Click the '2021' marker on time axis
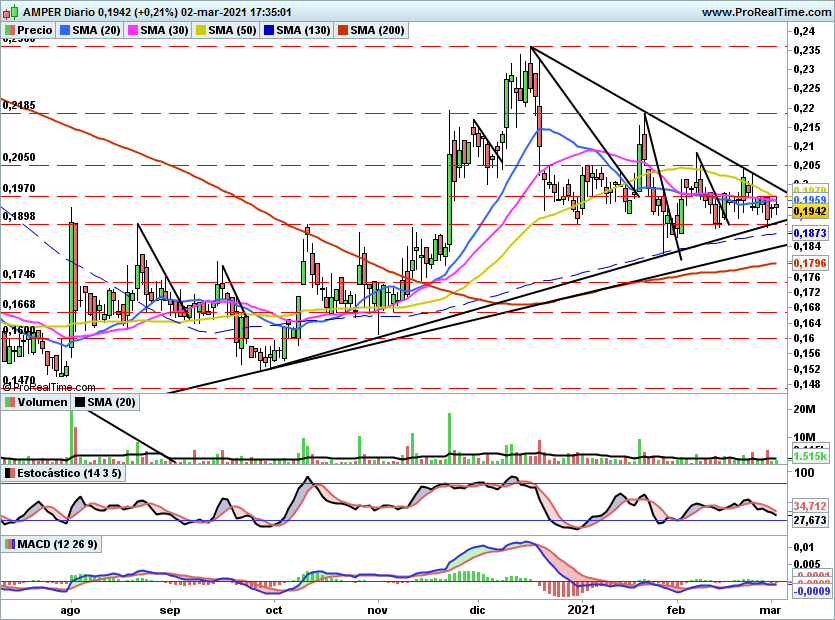Viewport: 835px width, 620px height. pos(581,609)
